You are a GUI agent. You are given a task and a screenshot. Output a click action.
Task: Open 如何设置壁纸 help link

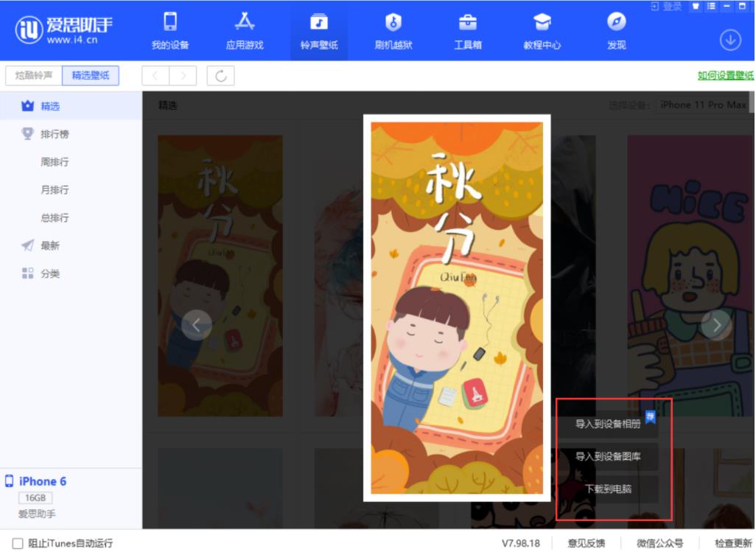coord(725,75)
